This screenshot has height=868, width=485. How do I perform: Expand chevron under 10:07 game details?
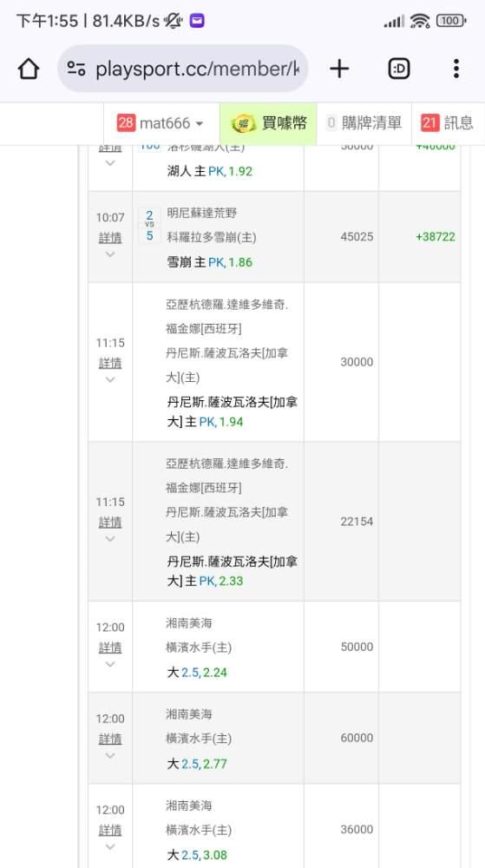pyautogui.click(x=110, y=254)
